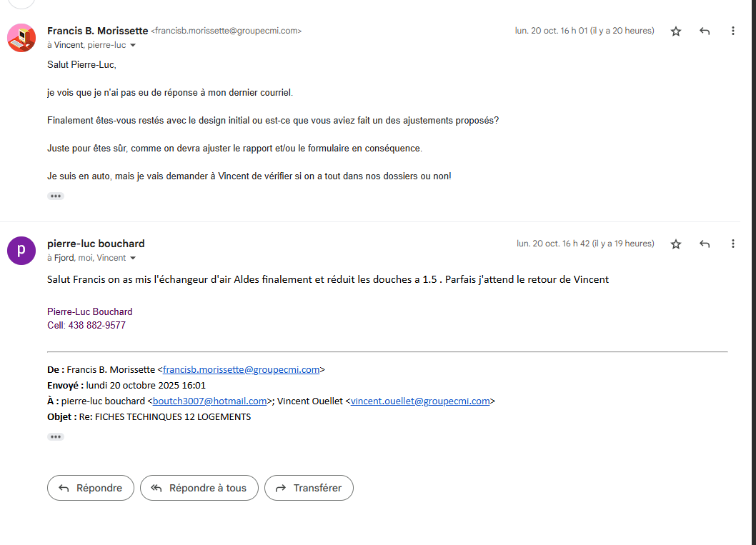Click the pierre-luc bouchard sender name
The width and height of the screenshot is (756, 545).
pyautogui.click(x=96, y=244)
